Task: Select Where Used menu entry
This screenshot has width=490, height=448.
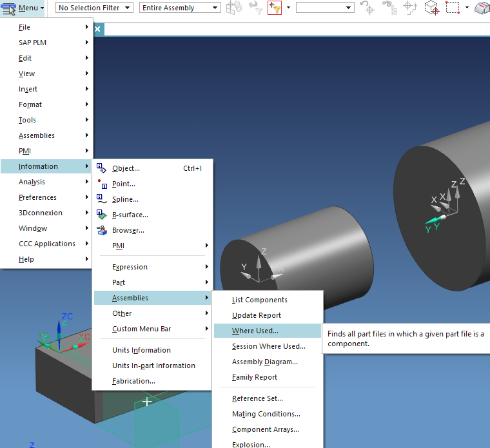Action: [255, 331]
